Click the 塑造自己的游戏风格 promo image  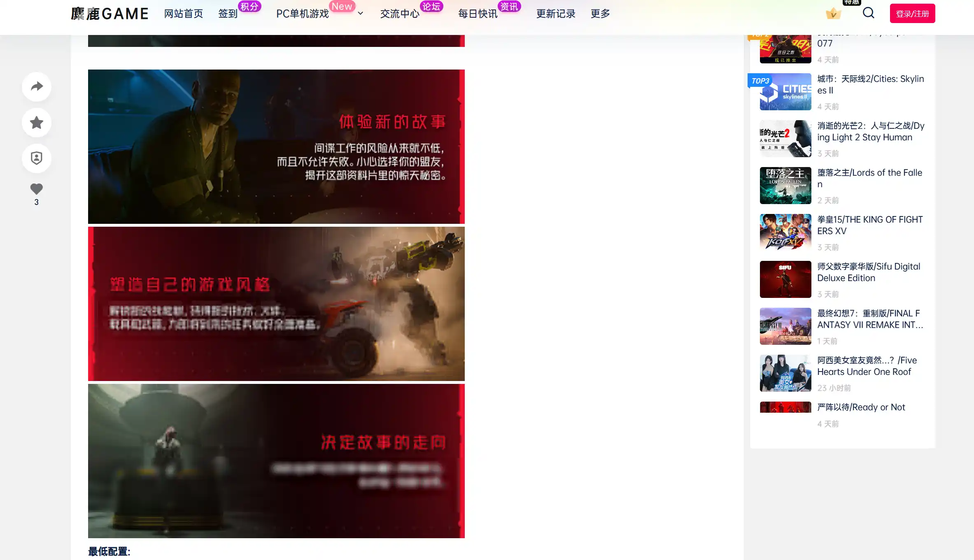276,304
